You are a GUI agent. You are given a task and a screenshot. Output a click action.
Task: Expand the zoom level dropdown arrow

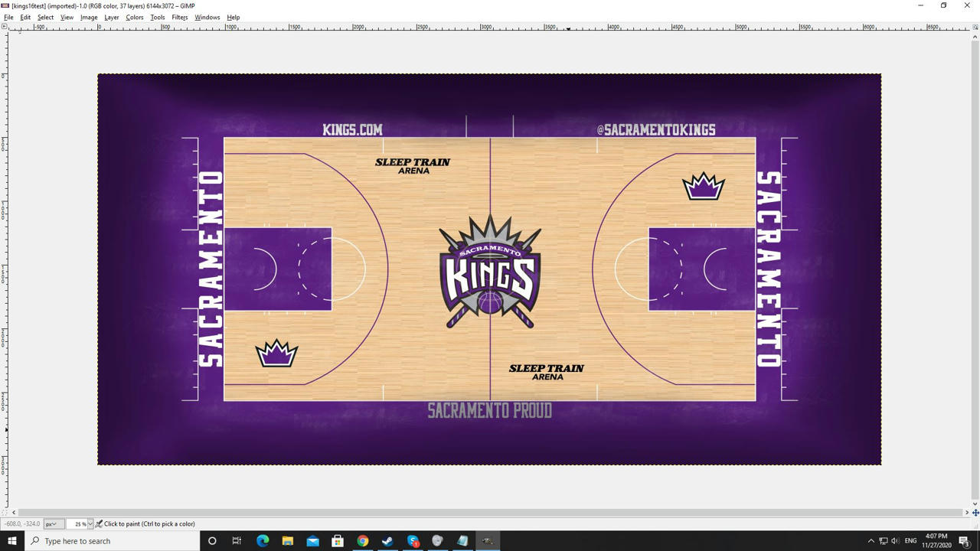(90, 524)
